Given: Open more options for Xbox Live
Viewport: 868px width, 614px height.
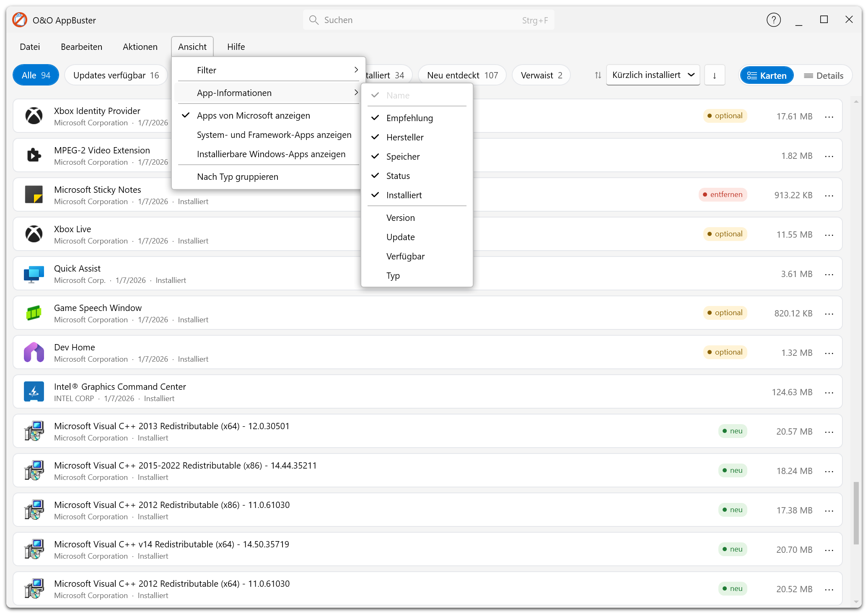Looking at the screenshot, I should coord(829,235).
